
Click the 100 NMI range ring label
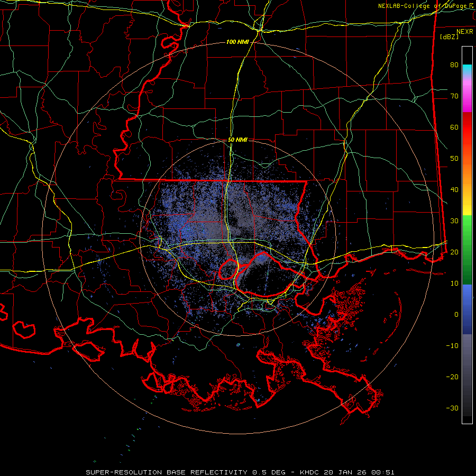(x=237, y=42)
